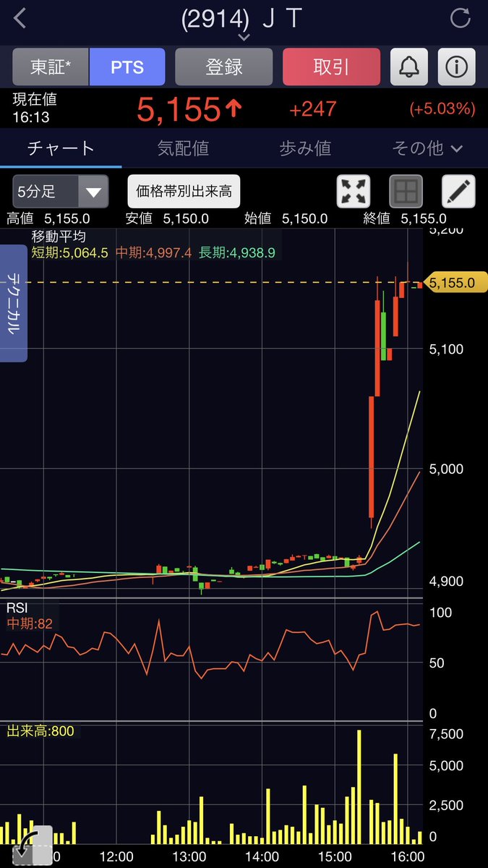Select the チャート tab
488x868 pixels.
coord(61,148)
